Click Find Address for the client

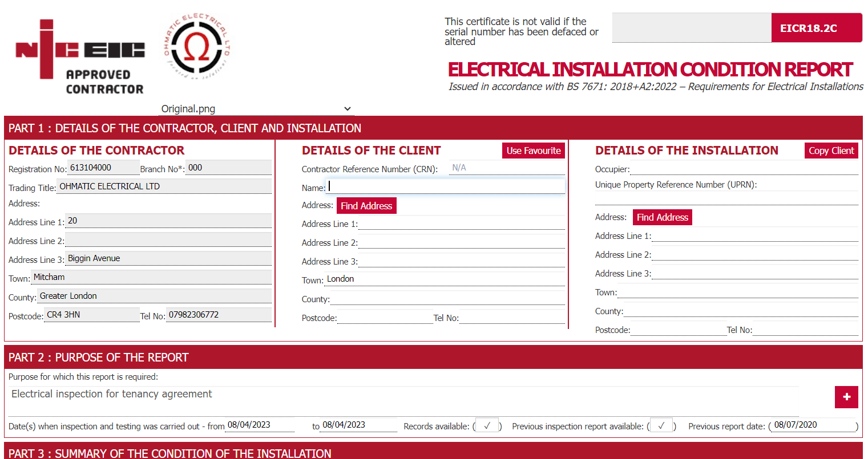366,205
